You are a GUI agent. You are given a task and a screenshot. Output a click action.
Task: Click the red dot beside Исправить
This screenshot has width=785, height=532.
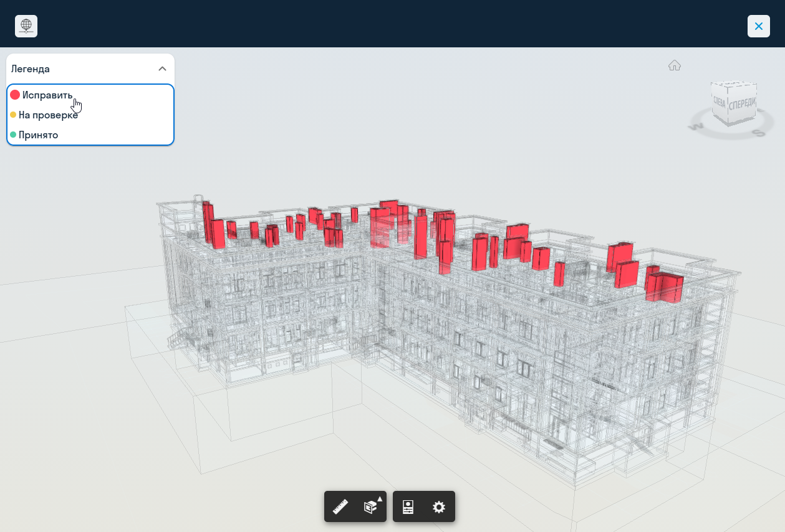[15, 95]
